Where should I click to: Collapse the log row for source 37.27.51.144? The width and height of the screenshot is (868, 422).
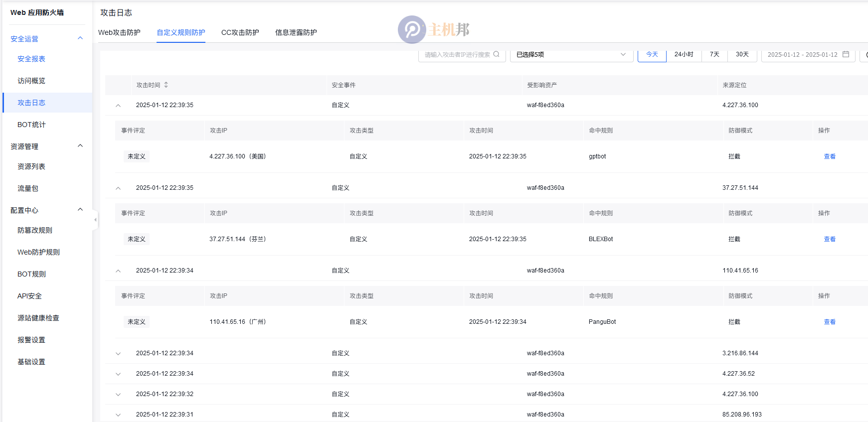118,188
